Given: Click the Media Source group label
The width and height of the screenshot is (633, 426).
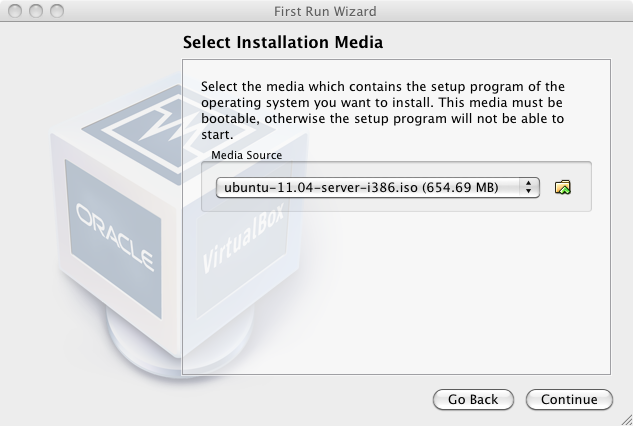Looking at the screenshot, I should tap(247, 155).
